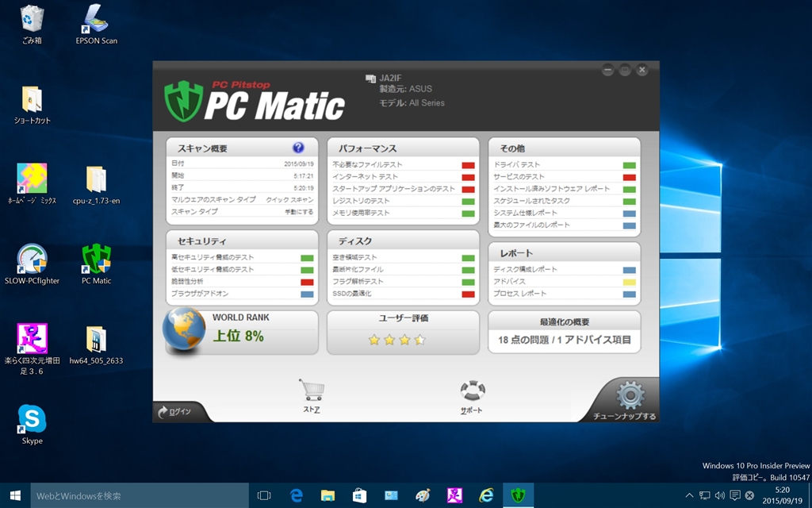Select the メモリ使用率テスト row
The image size is (812, 508).
tap(404, 213)
